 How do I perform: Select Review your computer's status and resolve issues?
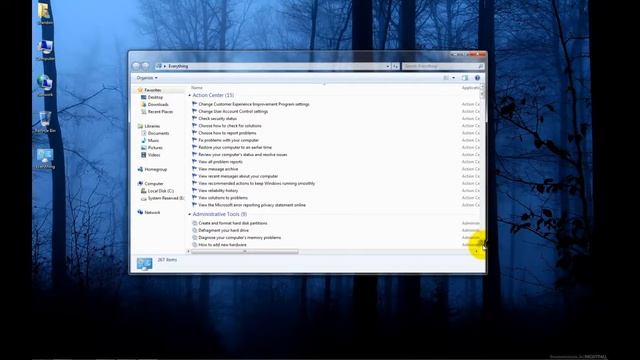tap(242, 155)
